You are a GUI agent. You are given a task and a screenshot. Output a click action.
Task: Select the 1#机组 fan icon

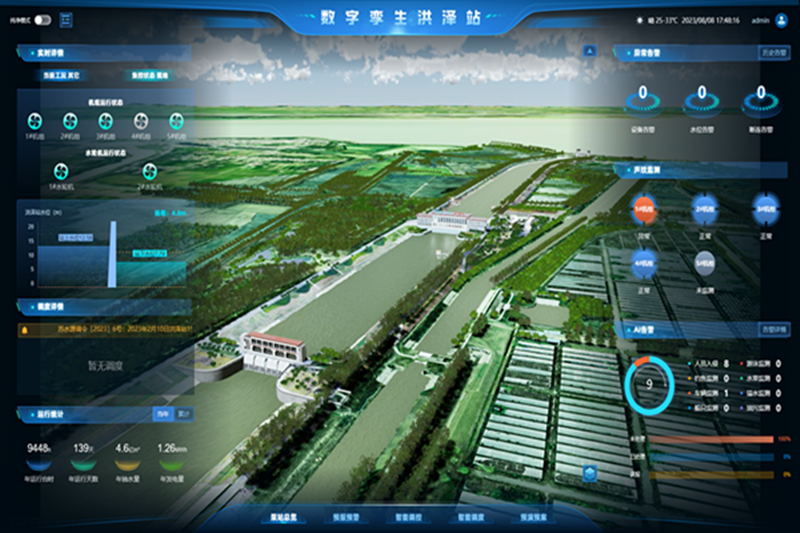34,120
